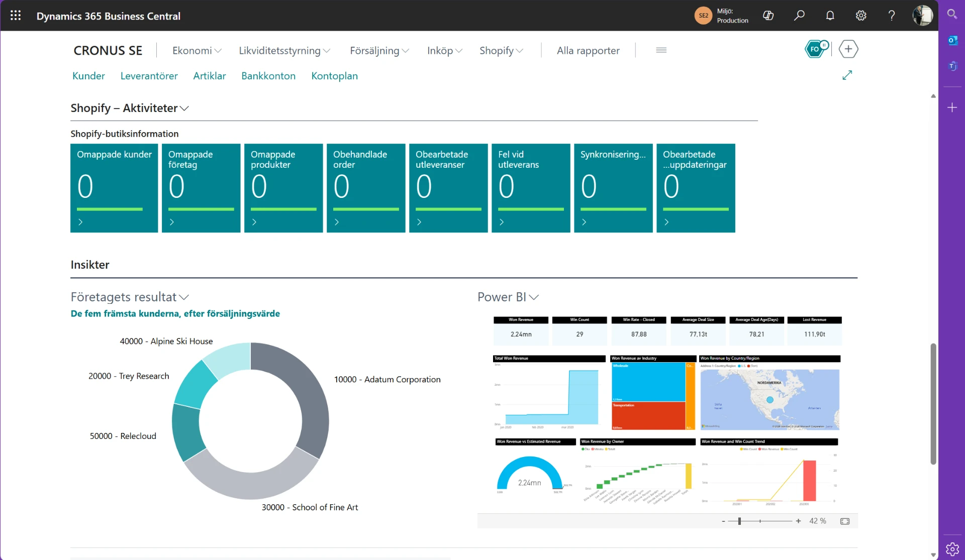
Task: Open the help question mark
Action: pos(892,16)
